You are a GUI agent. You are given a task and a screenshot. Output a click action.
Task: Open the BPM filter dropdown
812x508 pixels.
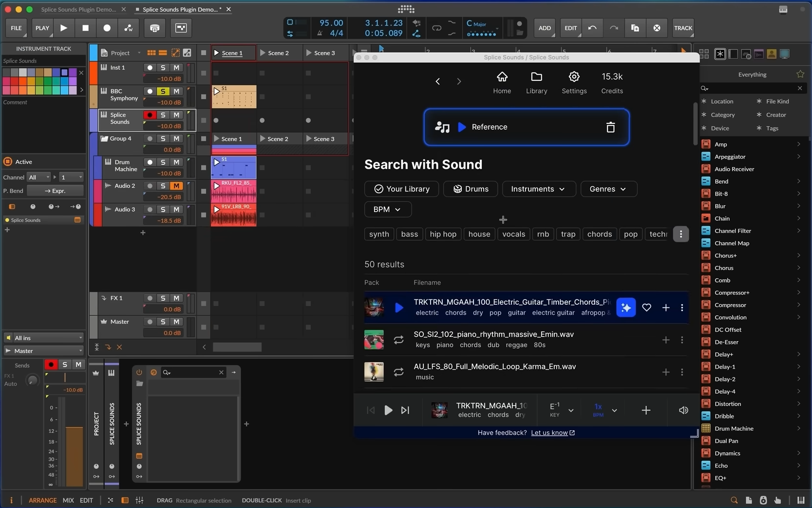[388, 210]
